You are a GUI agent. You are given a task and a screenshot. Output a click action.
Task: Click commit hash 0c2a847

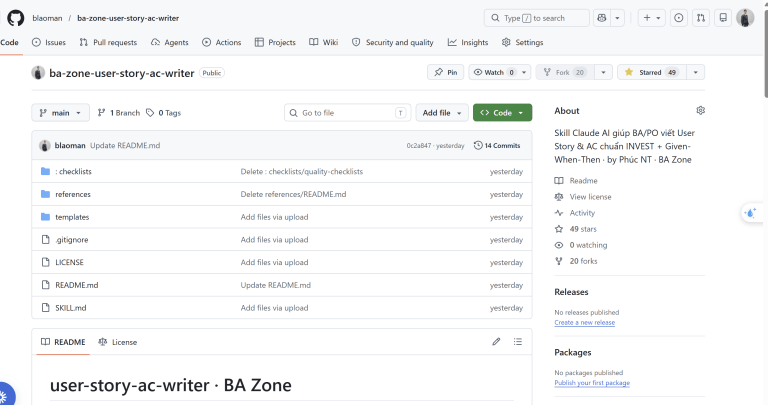coord(419,145)
